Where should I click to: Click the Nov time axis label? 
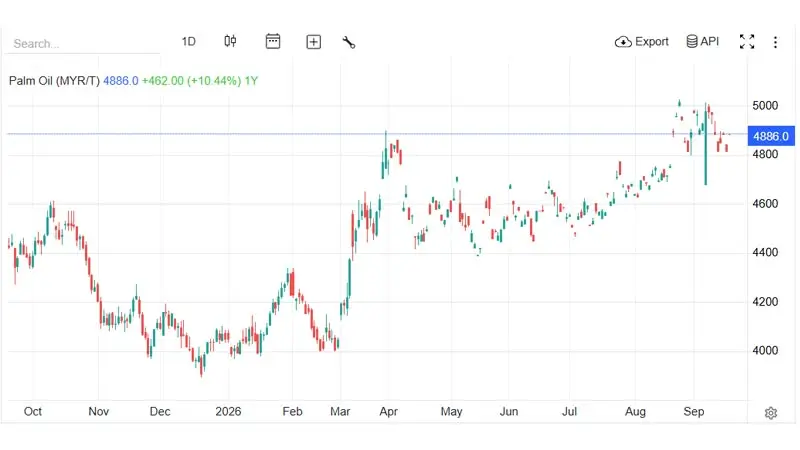[98, 411]
